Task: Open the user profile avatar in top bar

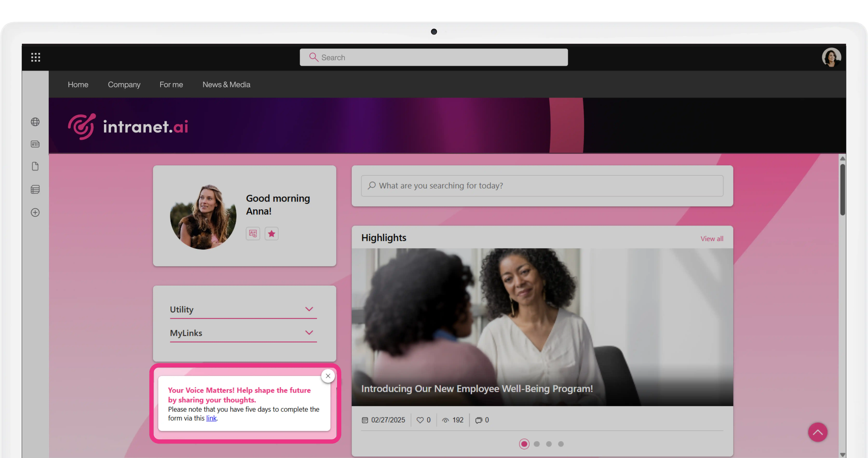Action: (x=831, y=57)
